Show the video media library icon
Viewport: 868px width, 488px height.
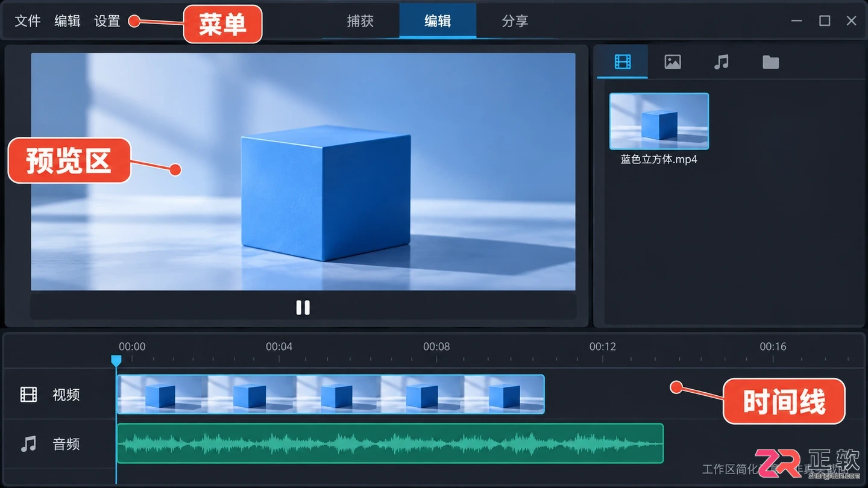623,61
